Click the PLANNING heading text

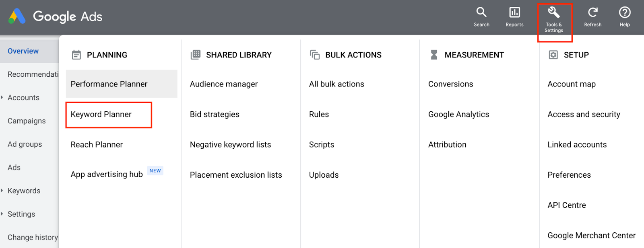[107, 55]
